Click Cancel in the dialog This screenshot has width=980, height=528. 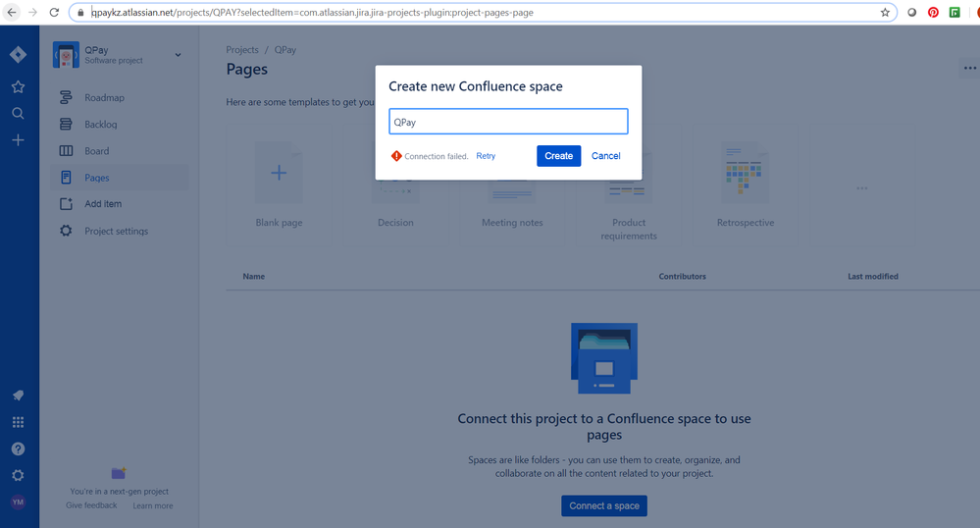coord(605,156)
